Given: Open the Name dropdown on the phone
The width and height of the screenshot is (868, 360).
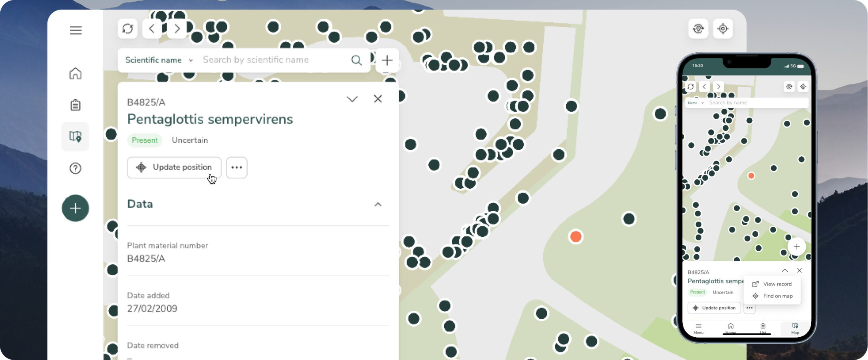Looking at the screenshot, I should point(696,103).
